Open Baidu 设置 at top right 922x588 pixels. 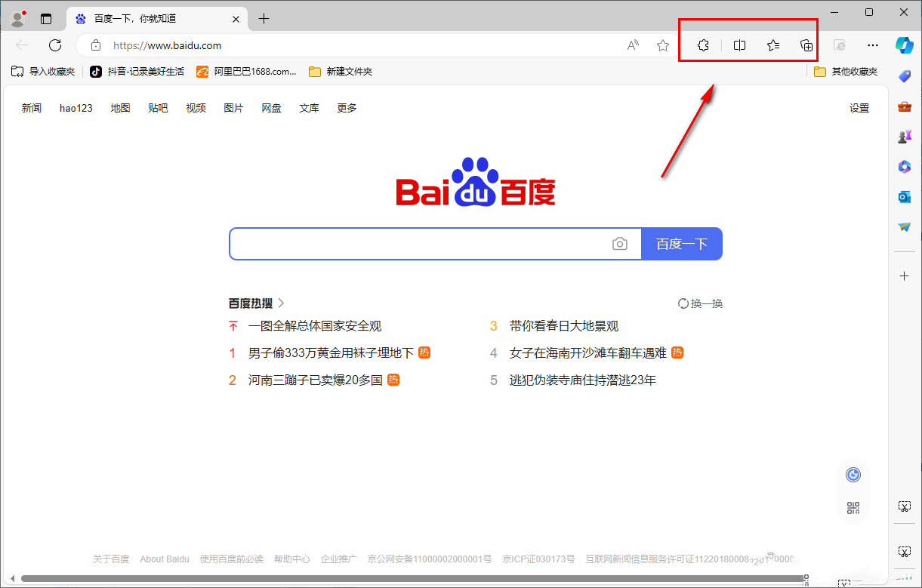pos(859,108)
